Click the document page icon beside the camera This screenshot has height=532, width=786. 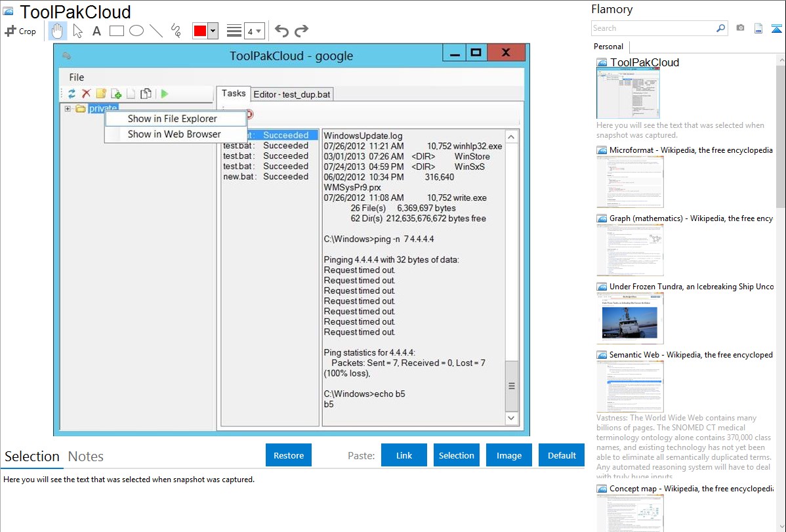click(x=758, y=28)
